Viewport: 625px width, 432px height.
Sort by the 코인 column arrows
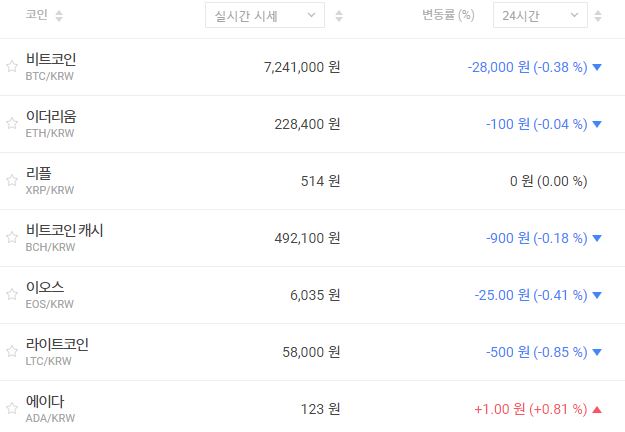click(58, 16)
